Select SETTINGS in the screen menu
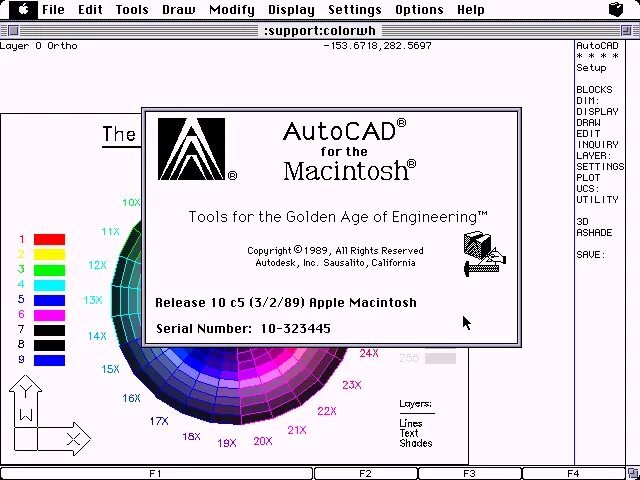This screenshot has height=480, width=640. click(600, 167)
